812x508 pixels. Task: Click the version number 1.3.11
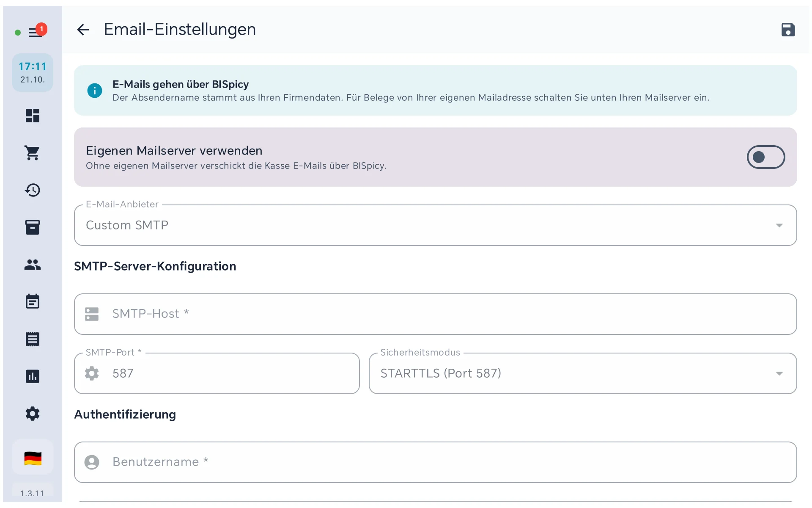(x=32, y=493)
